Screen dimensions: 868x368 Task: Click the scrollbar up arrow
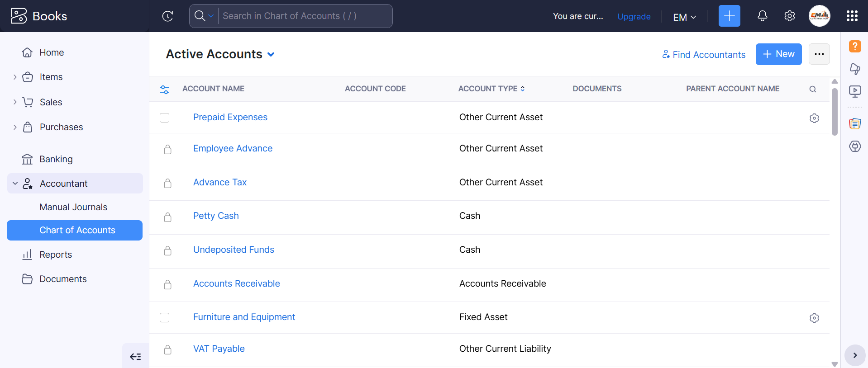click(835, 82)
